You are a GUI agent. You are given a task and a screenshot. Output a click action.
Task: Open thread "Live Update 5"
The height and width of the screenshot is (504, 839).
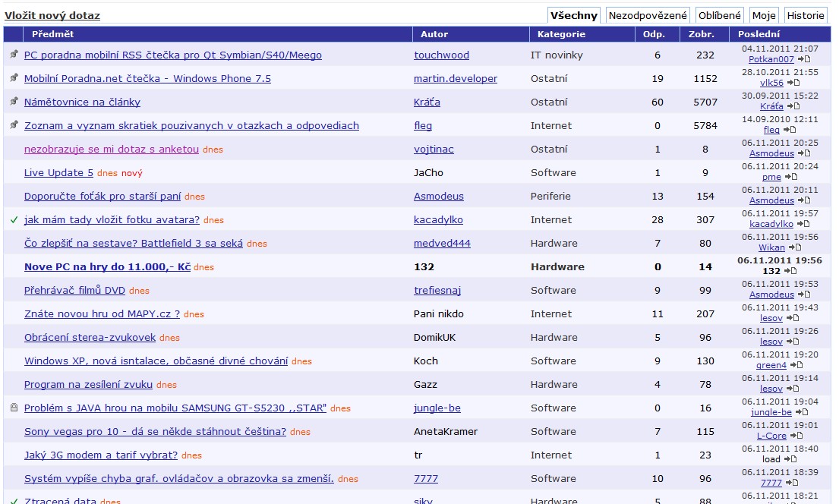58,173
